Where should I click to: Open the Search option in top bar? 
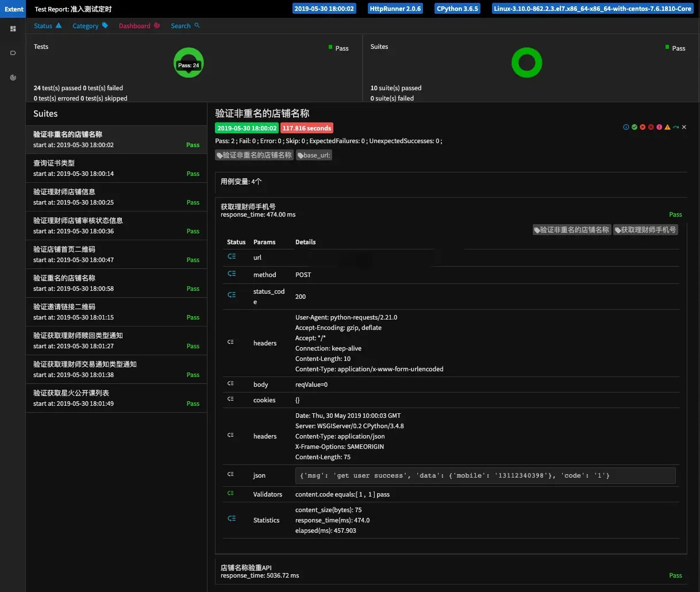point(185,26)
